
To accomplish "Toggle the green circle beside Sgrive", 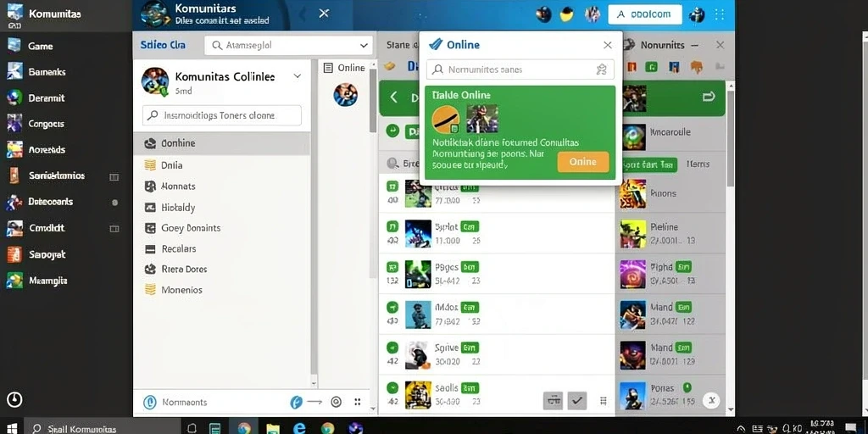I will 392,348.
